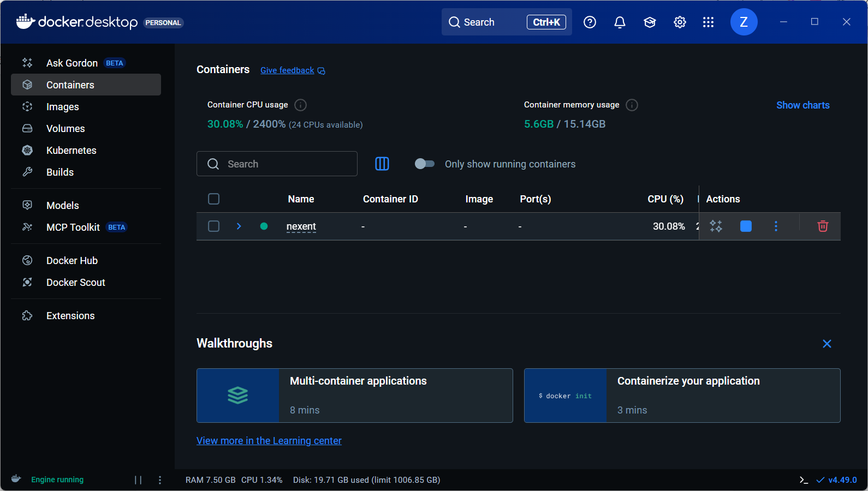Open the Kubernetes section
Screen dimensions: 868x491
(x=86, y=150)
